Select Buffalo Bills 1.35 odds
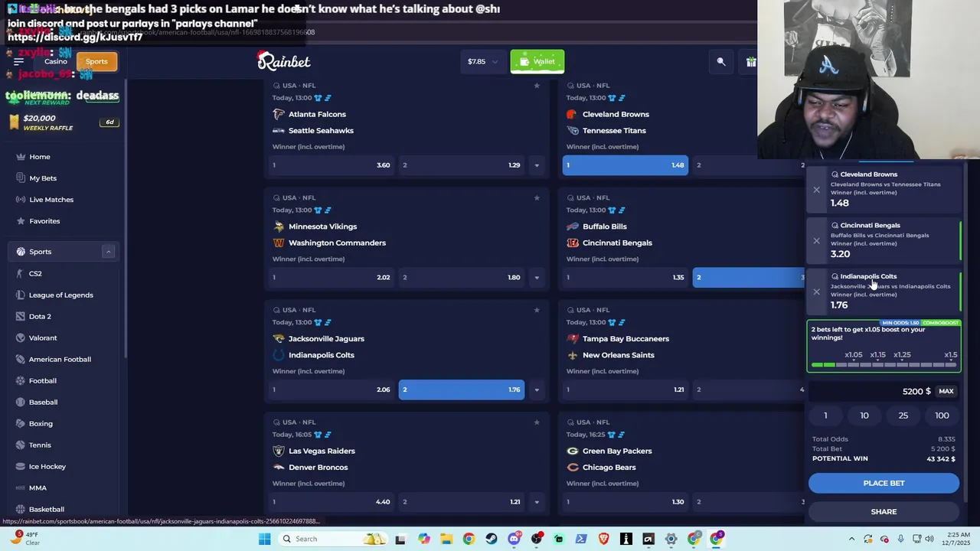Image resolution: width=980 pixels, height=551 pixels. (x=625, y=277)
